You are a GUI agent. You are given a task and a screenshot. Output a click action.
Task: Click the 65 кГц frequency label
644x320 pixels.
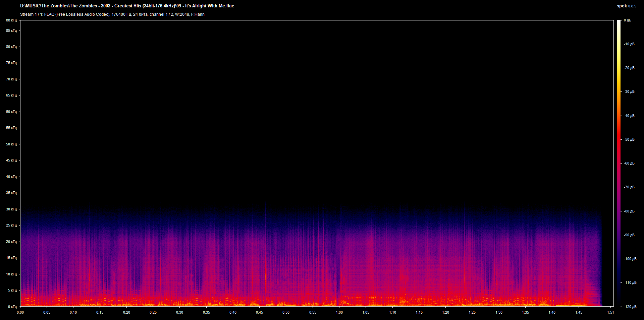(11, 95)
